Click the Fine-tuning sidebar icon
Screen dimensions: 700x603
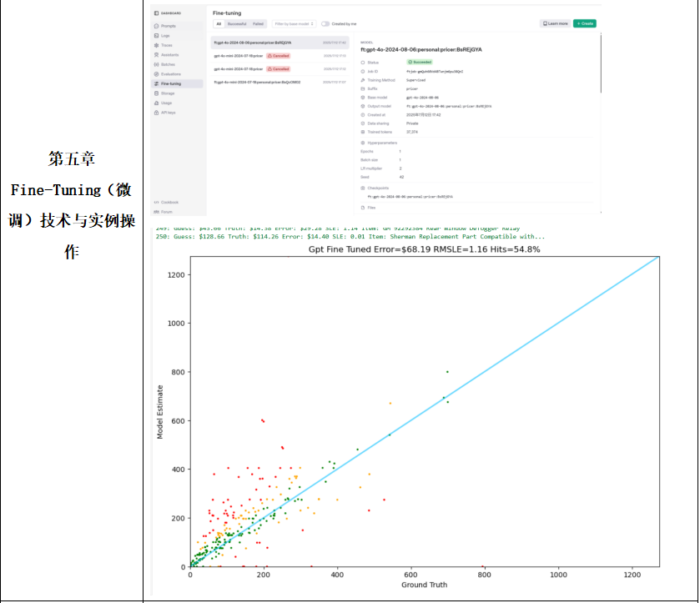156,83
